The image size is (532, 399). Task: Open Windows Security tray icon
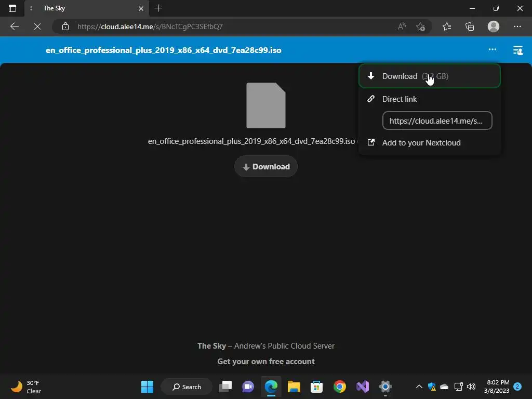coord(432,387)
